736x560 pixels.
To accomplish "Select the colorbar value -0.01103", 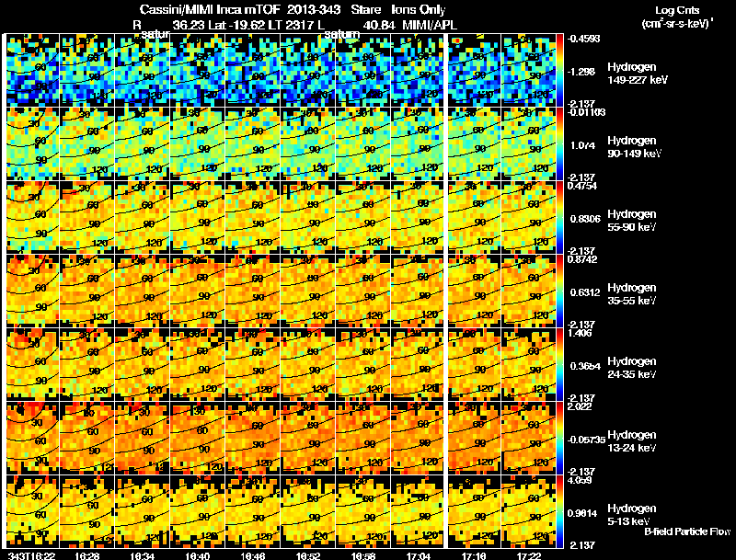I will point(586,112).
